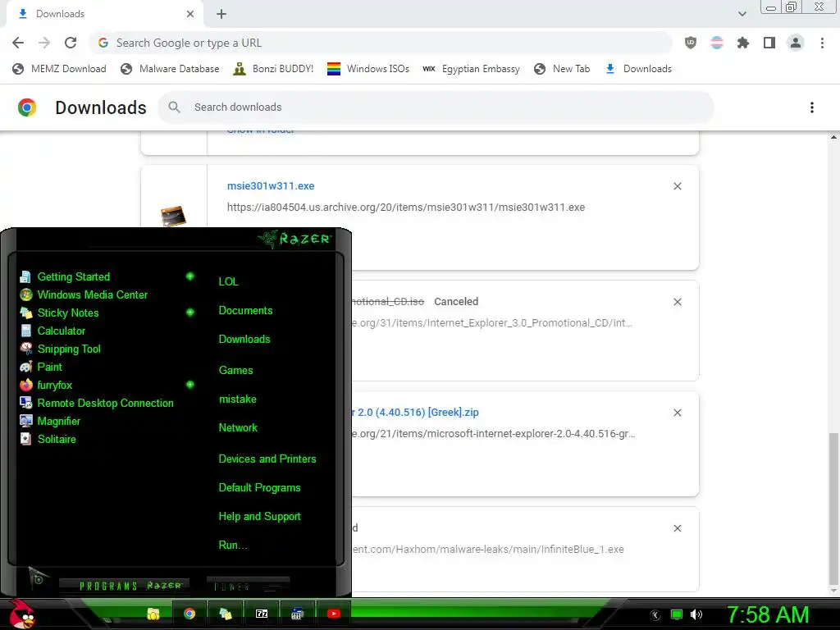The image size is (840, 630).
Task: Click Chrome logo on Downloads page
Action: (27, 107)
